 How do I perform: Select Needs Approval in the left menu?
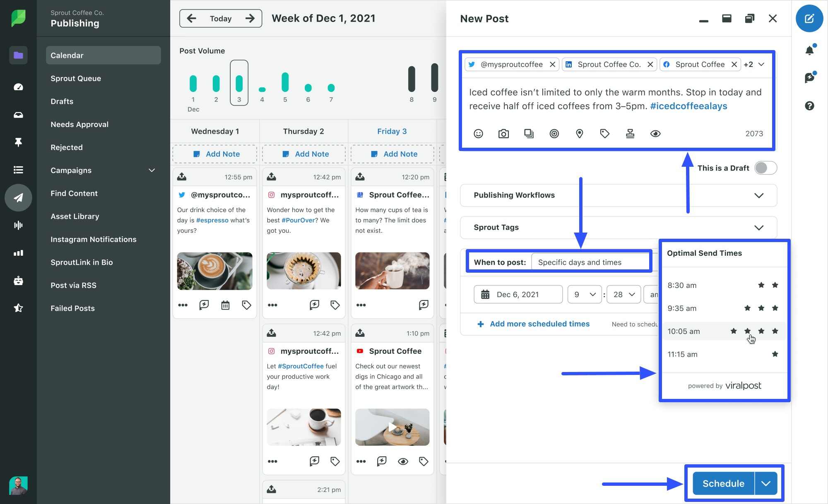pyautogui.click(x=79, y=124)
